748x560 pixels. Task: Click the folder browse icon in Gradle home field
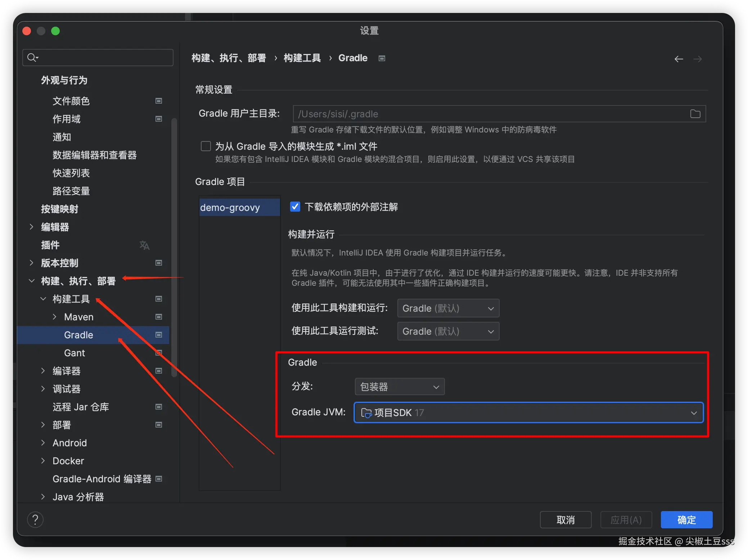click(x=695, y=114)
